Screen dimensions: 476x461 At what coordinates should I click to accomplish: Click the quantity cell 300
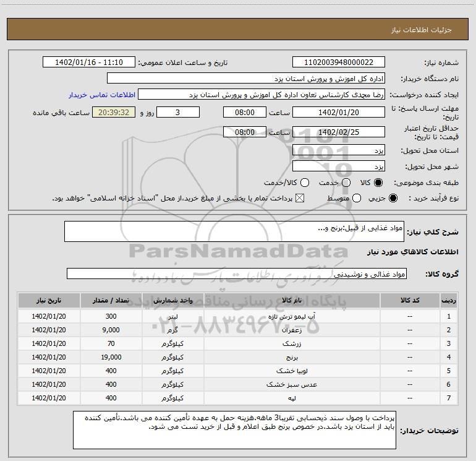tap(111, 316)
